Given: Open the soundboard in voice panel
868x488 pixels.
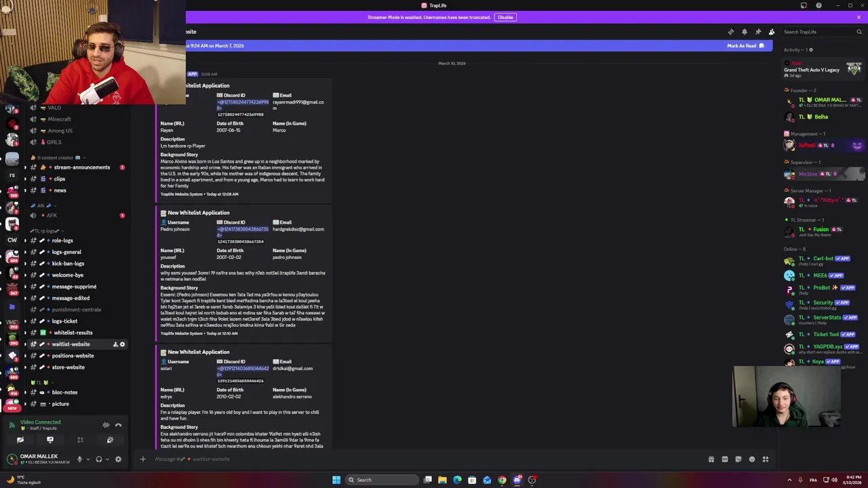Looking at the screenshot, I should point(110,440).
